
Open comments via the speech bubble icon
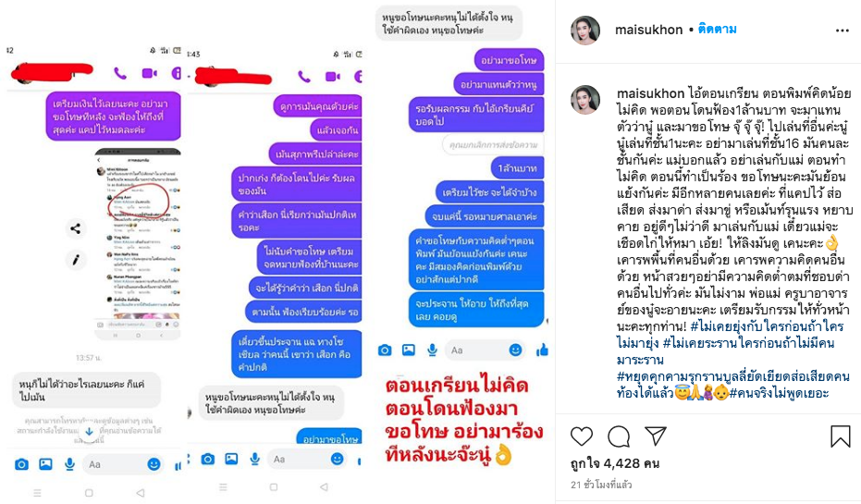(x=619, y=436)
